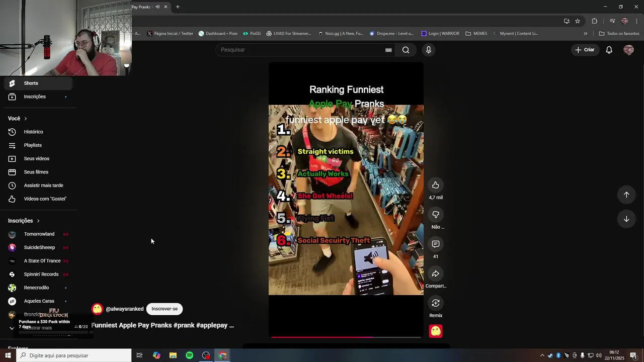Viewport: 644px width, 362px height.
Task: Search with the magnifier button
Action: click(406, 50)
